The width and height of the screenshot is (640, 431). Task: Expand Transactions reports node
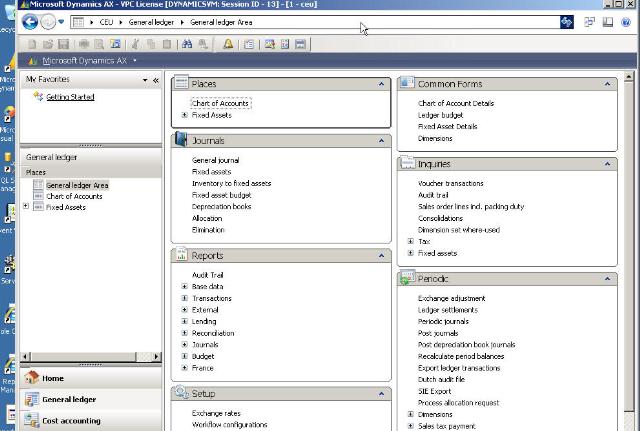click(x=184, y=298)
